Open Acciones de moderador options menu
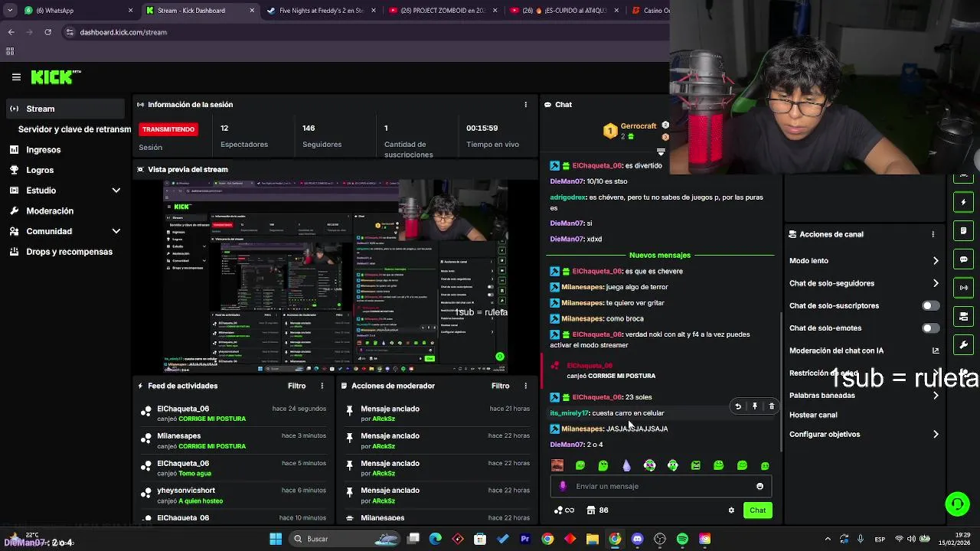 (x=525, y=386)
